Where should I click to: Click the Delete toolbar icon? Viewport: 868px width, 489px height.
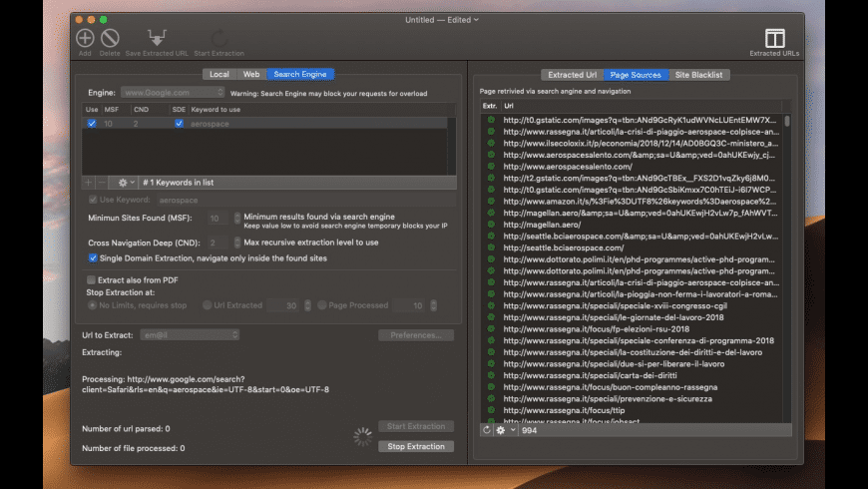110,38
